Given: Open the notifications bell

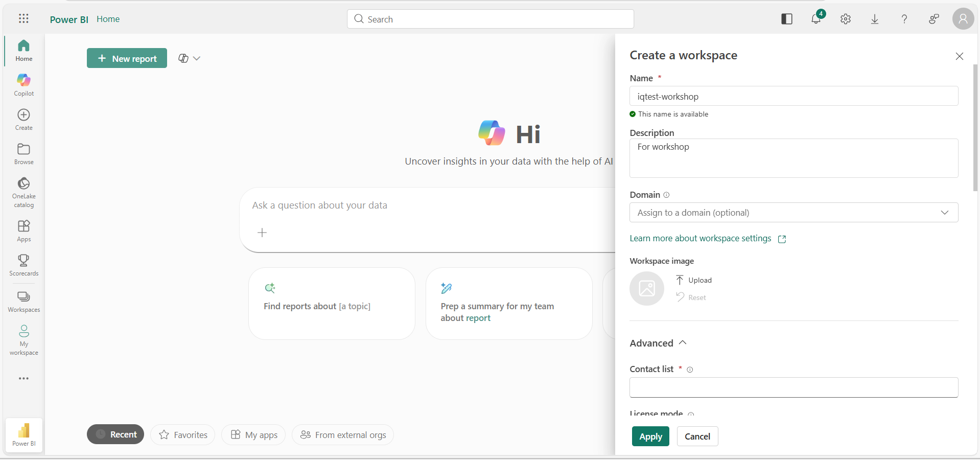Looking at the screenshot, I should (815, 19).
